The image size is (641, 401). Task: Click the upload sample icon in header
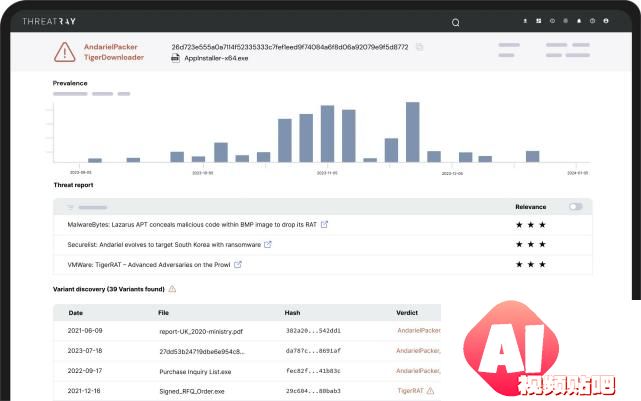(525, 21)
